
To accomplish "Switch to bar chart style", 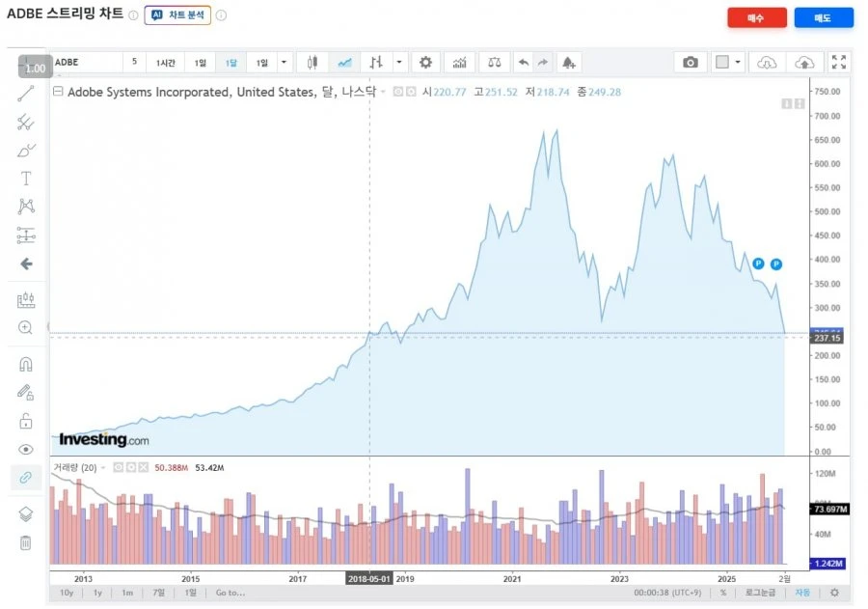I will pos(376,62).
